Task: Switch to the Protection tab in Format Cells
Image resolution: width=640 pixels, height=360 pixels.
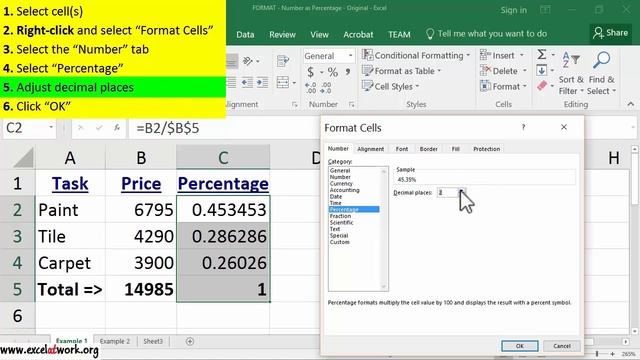Action: [487, 149]
